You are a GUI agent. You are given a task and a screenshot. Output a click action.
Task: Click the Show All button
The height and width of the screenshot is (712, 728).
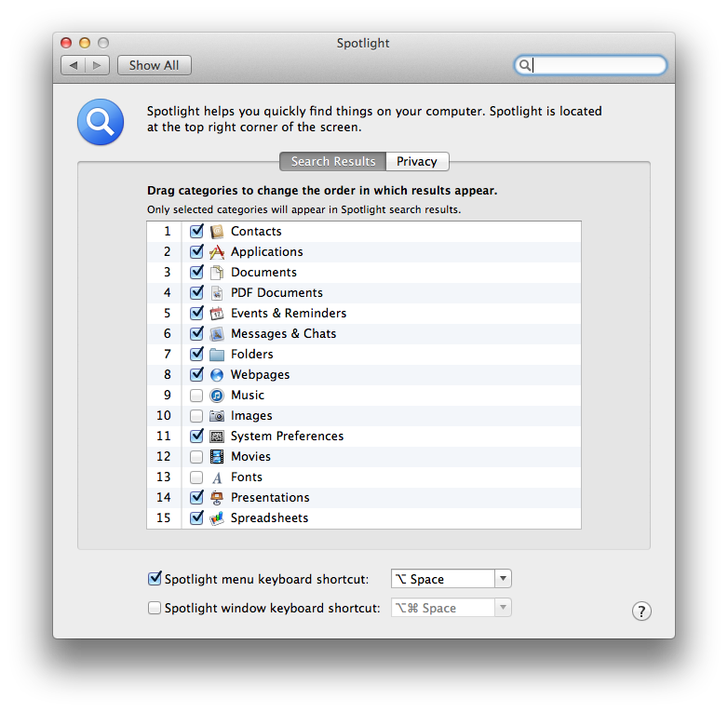[155, 65]
